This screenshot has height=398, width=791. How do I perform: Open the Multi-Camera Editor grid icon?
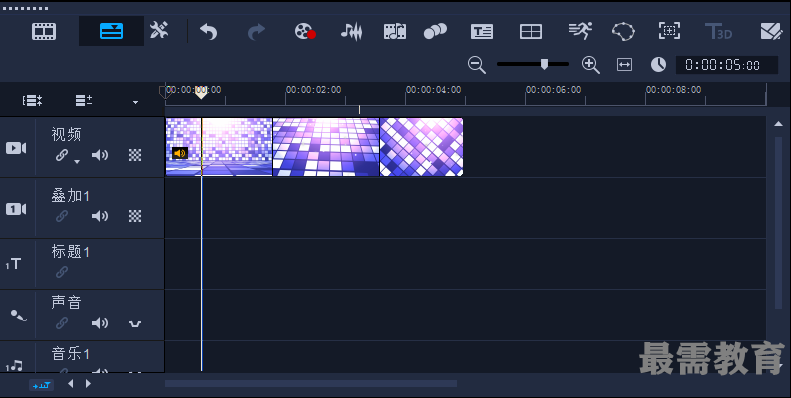click(531, 32)
